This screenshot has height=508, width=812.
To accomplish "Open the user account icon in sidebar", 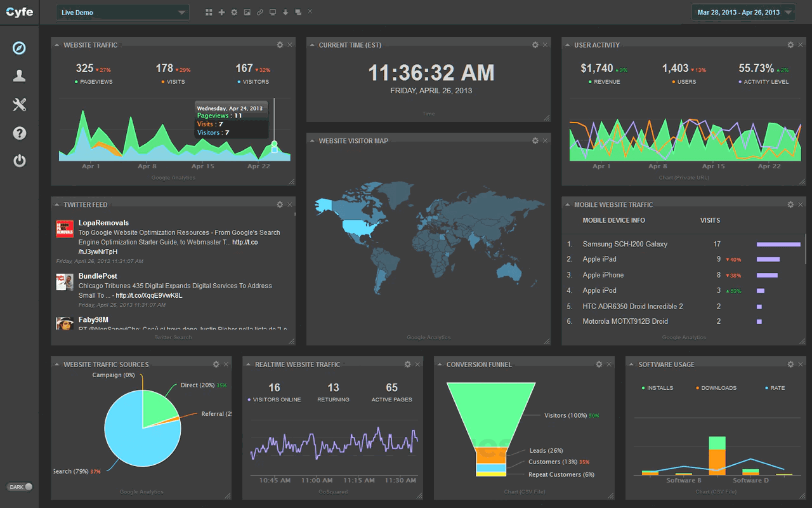I will click(x=19, y=76).
